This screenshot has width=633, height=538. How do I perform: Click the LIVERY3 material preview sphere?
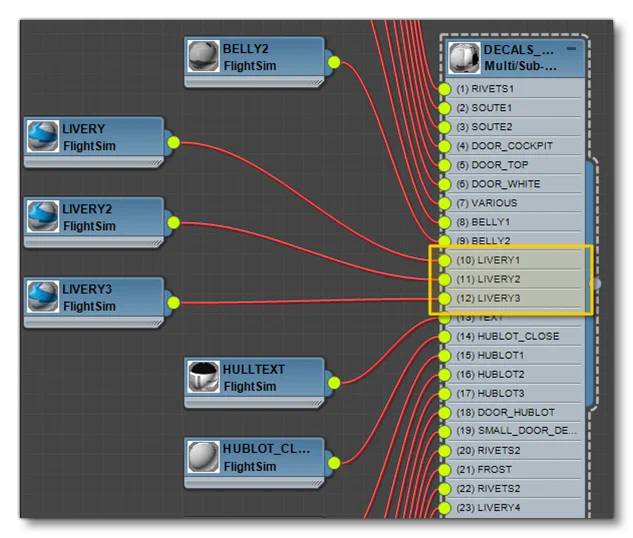point(43,297)
